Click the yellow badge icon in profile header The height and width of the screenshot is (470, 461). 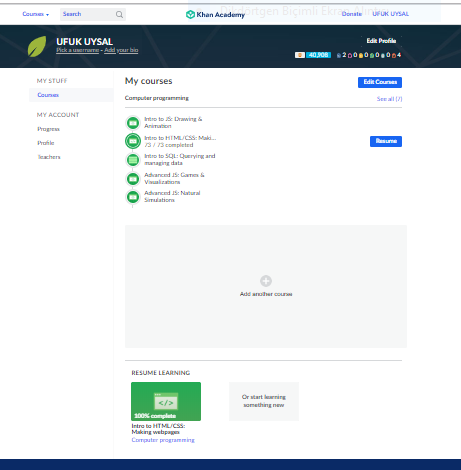click(361, 55)
